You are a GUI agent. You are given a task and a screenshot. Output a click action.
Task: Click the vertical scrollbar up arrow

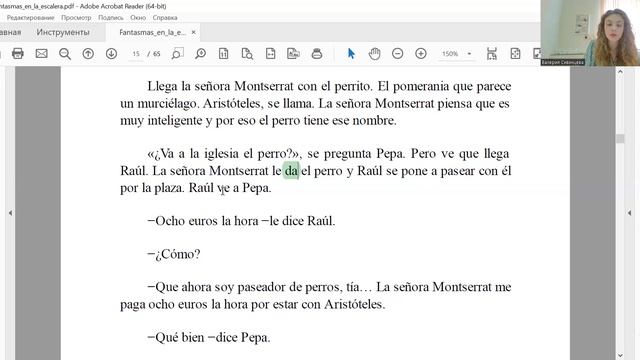pyautogui.click(x=620, y=72)
